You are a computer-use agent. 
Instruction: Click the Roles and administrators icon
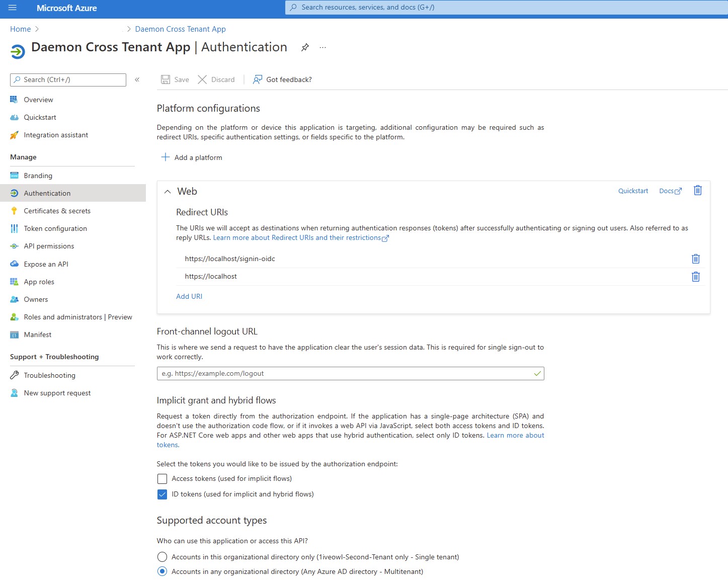pos(14,317)
